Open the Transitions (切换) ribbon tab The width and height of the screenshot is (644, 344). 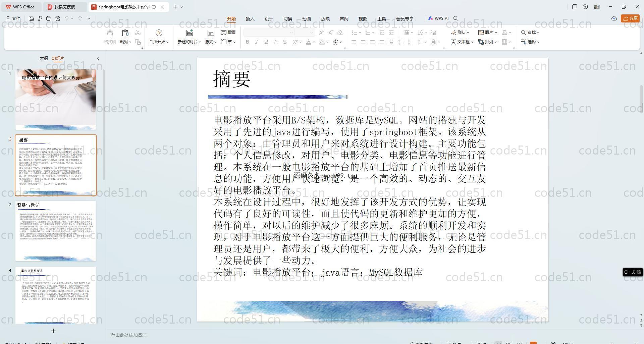(288, 19)
